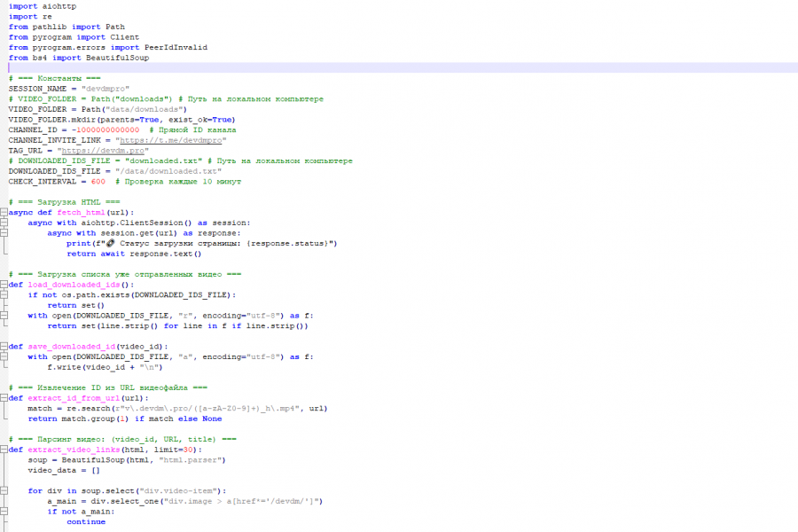Image resolution: width=798 pixels, height=532 pixels.
Task: Collapse the fetch_html function fold marker
Action: pyautogui.click(x=4, y=212)
